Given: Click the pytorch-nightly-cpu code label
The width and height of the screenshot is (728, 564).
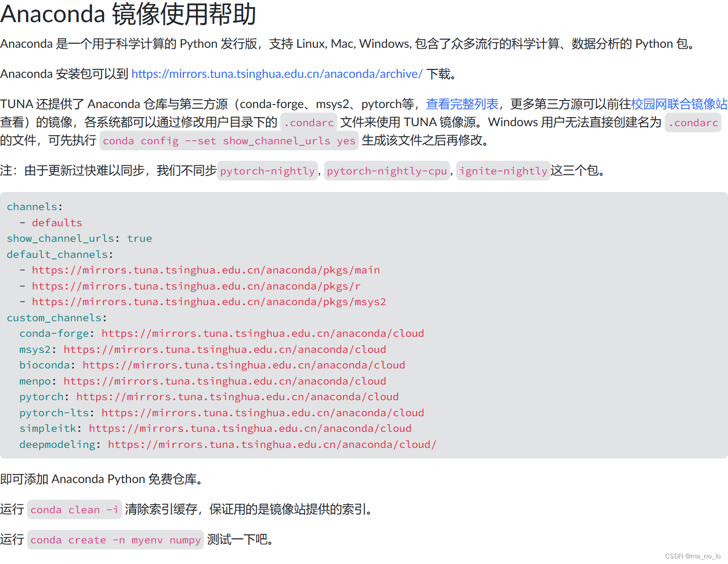Looking at the screenshot, I should (x=387, y=171).
